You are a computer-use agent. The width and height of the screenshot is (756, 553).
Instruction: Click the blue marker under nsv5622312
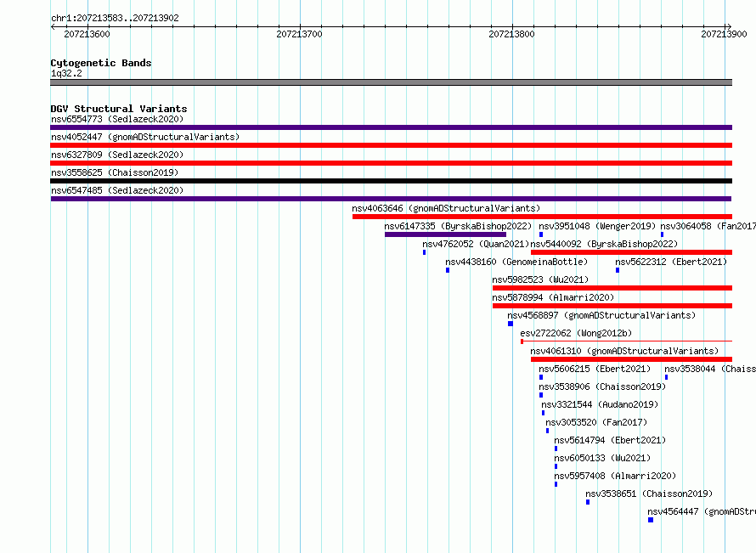click(618, 270)
